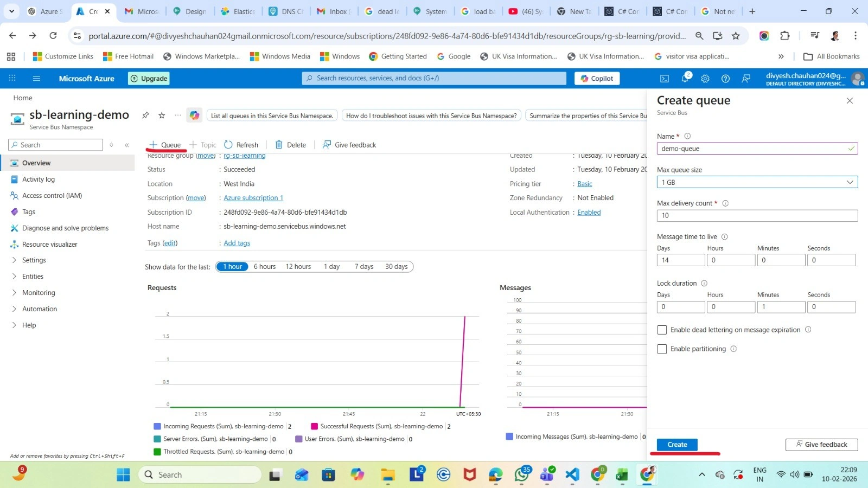The height and width of the screenshot is (488, 868).
Task: Collapse the left navigation menu
Action: point(127,145)
